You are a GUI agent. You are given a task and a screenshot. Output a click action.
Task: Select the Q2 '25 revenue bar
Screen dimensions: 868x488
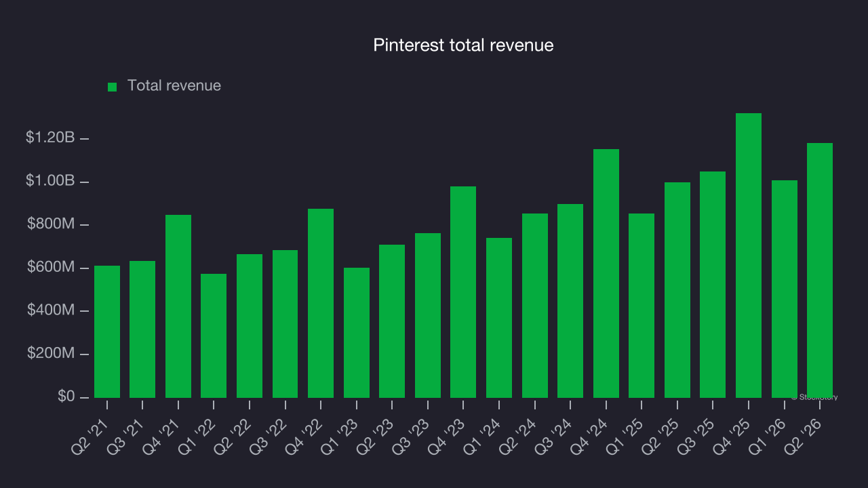[x=677, y=290]
